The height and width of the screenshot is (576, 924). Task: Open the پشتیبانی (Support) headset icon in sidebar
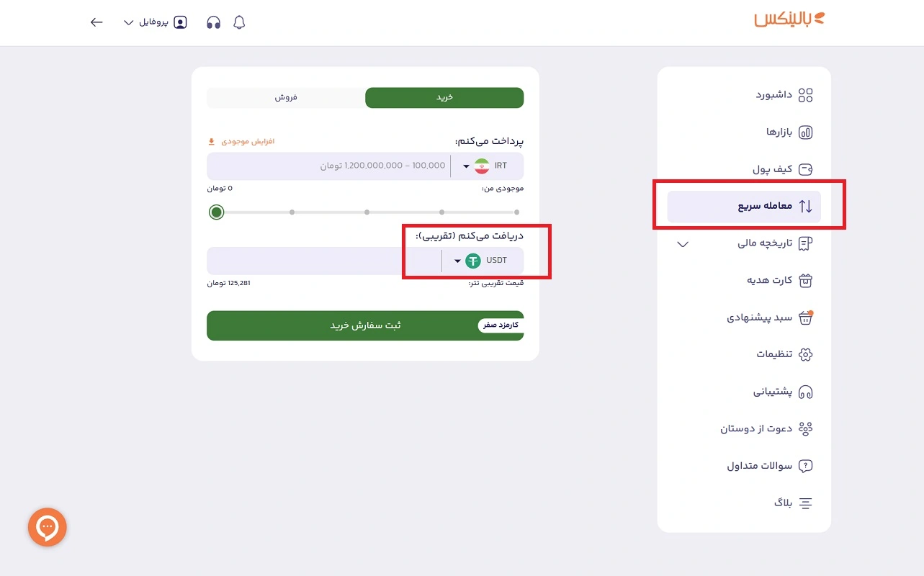click(805, 391)
